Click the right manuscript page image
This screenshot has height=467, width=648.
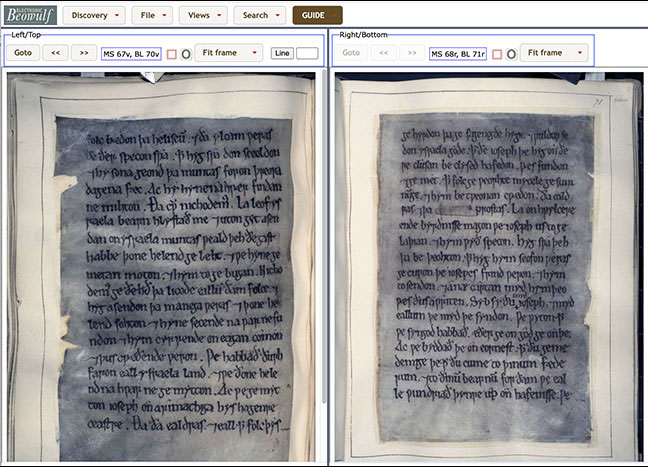click(x=489, y=267)
